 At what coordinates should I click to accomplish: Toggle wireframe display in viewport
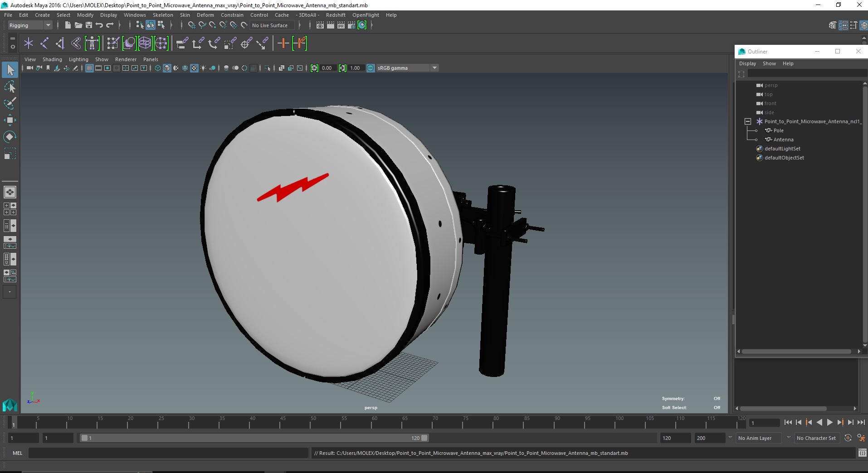(x=158, y=68)
